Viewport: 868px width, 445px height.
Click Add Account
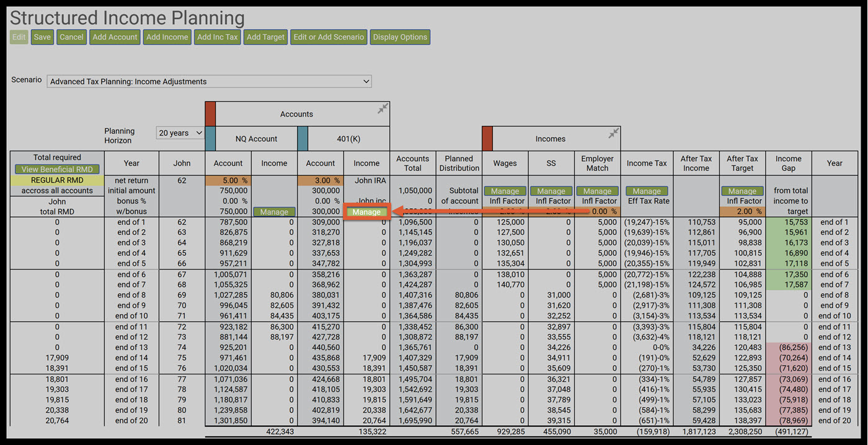pos(115,37)
